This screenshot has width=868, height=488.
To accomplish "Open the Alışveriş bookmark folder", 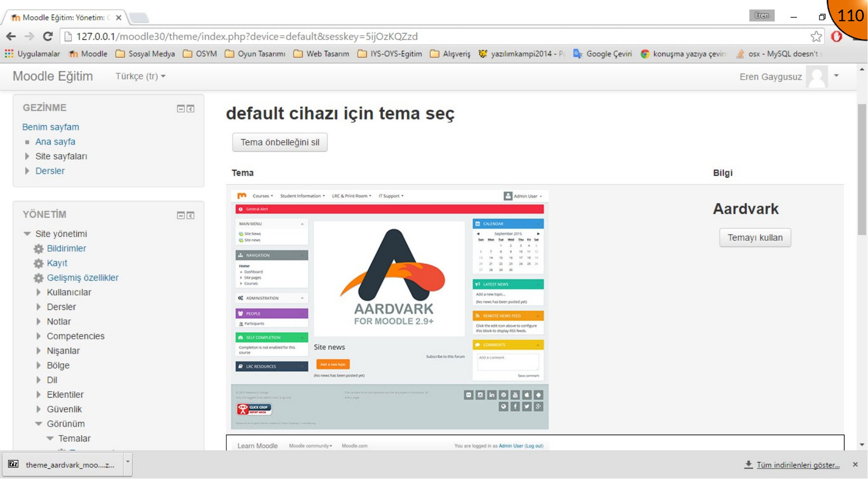I will (450, 54).
